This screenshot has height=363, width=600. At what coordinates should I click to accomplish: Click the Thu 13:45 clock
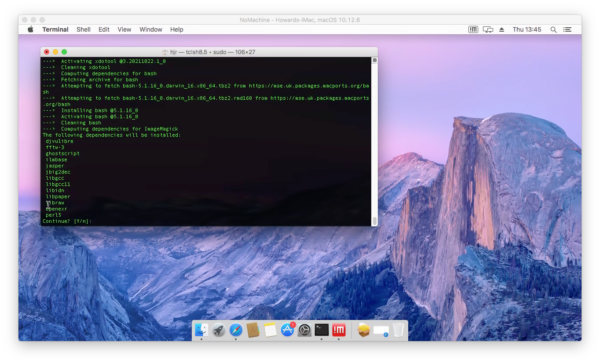tap(527, 29)
